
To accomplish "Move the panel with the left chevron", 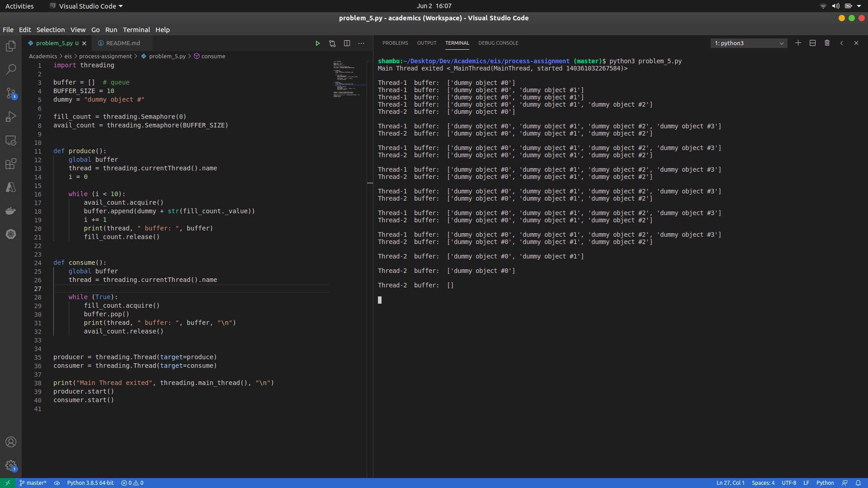I will click(841, 43).
